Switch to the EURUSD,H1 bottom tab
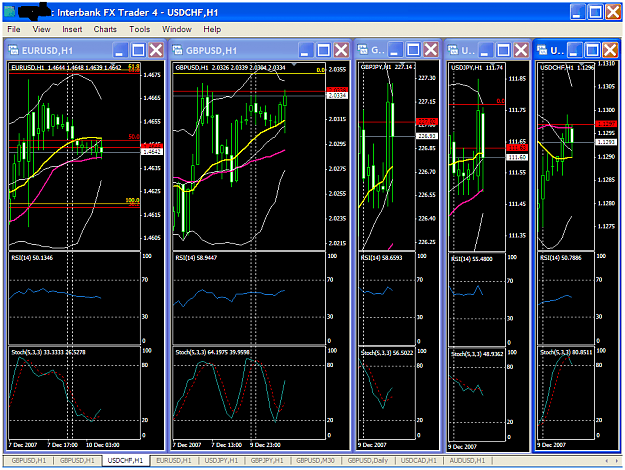The height and width of the screenshot is (470, 625). (174, 460)
